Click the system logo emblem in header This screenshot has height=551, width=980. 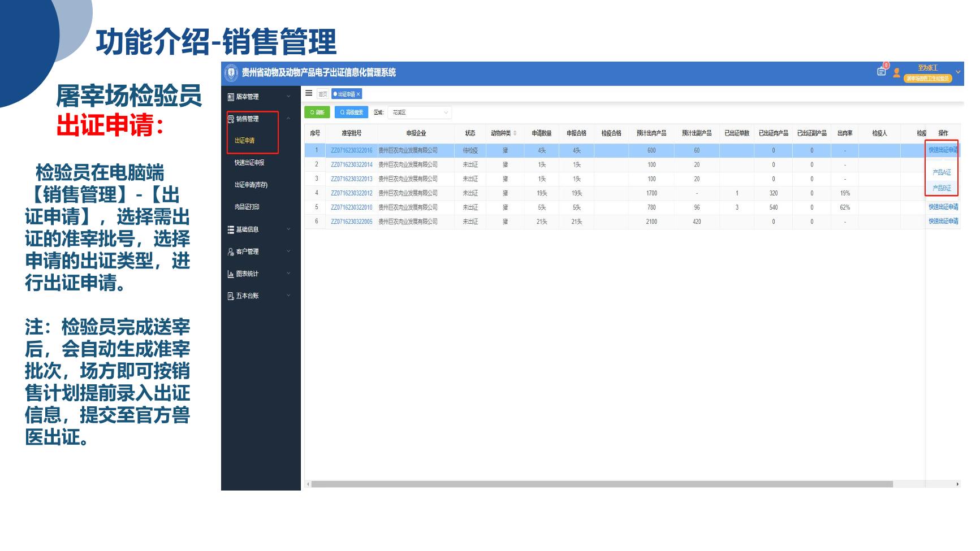tap(231, 73)
